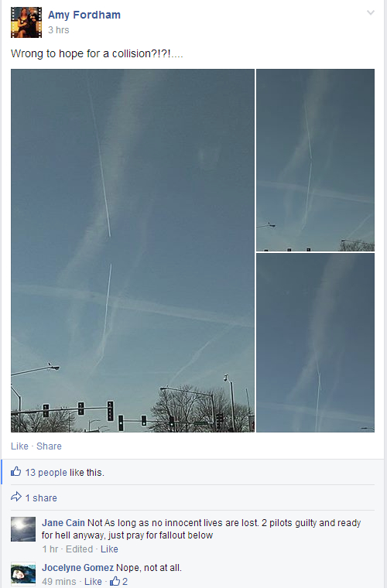
Task: Like Jocelyne Gomez's comment
Action: (93, 581)
